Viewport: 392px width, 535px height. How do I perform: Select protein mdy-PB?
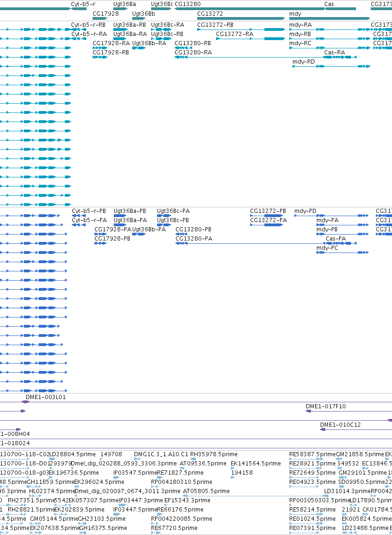coord(327,229)
